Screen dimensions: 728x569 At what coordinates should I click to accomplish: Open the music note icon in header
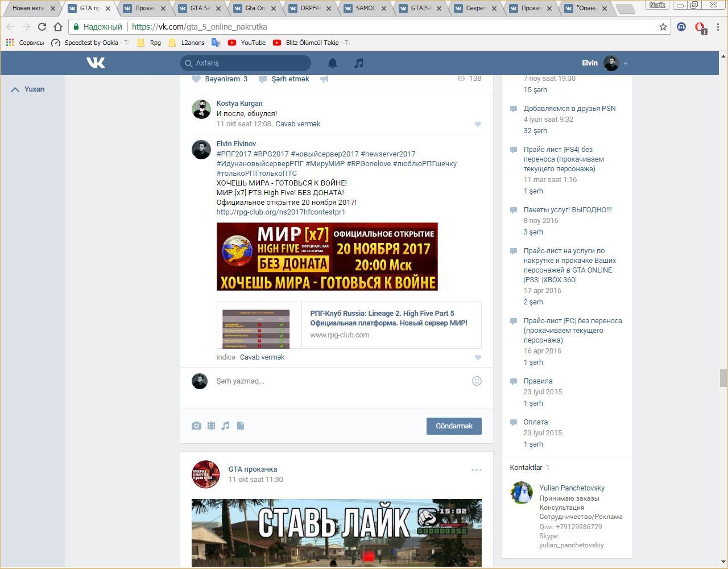(x=358, y=63)
